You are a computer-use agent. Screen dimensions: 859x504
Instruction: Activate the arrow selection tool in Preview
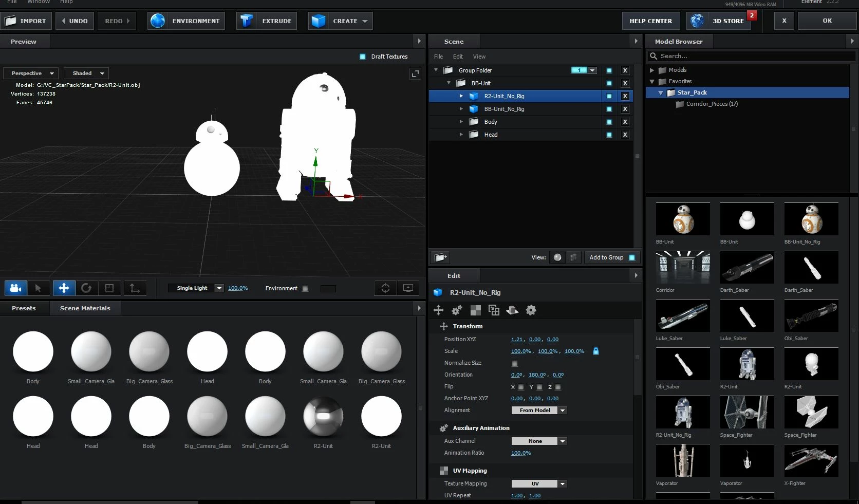(x=38, y=288)
